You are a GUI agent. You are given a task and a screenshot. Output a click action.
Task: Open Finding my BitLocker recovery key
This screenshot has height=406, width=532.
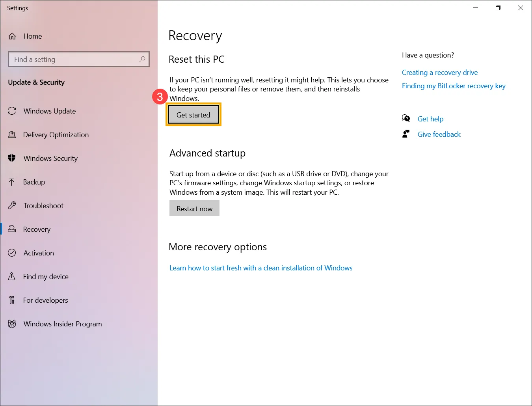[454, 86]
